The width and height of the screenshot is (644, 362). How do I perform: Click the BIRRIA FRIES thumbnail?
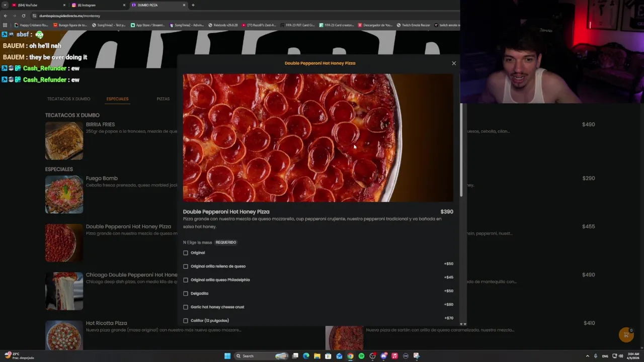[x=64, y=141]
